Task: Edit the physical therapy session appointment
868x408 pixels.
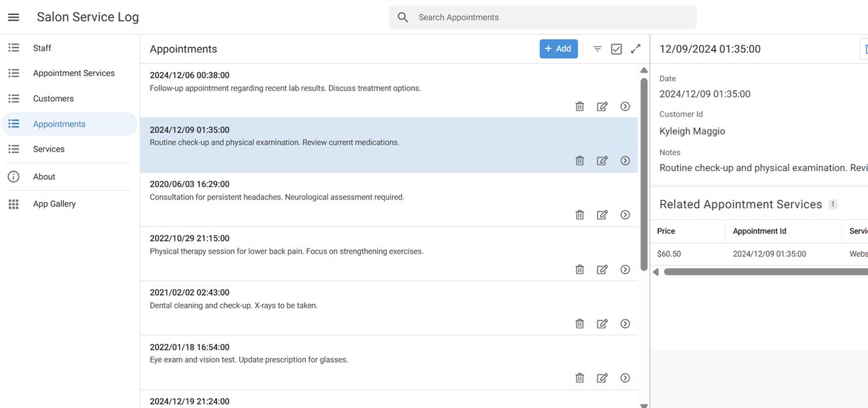Action: (x=603, y=269)
